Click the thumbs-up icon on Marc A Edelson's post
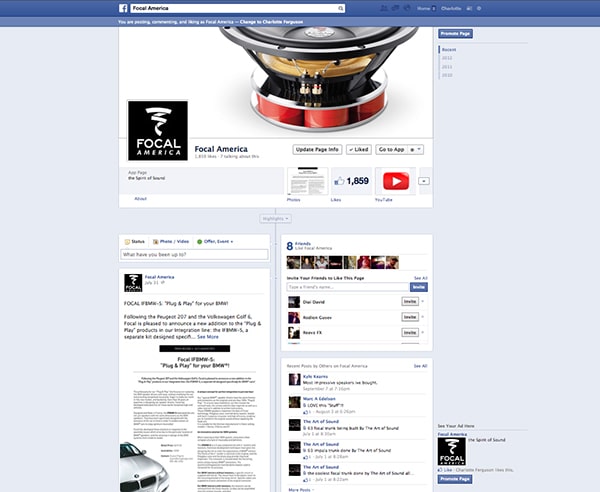 pos(305,412)
